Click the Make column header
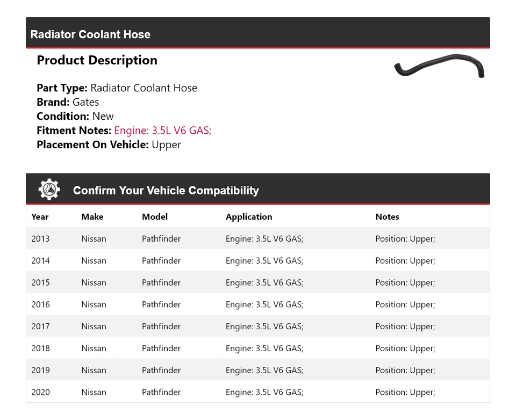This screenshot has height=420, width=516. [x=92, y=217]
